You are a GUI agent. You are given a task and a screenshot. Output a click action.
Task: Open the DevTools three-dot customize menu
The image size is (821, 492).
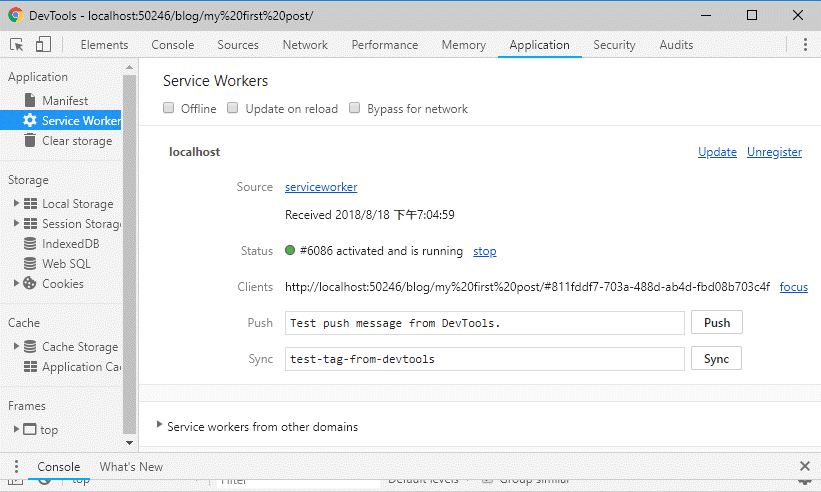[x=805, y=45]
